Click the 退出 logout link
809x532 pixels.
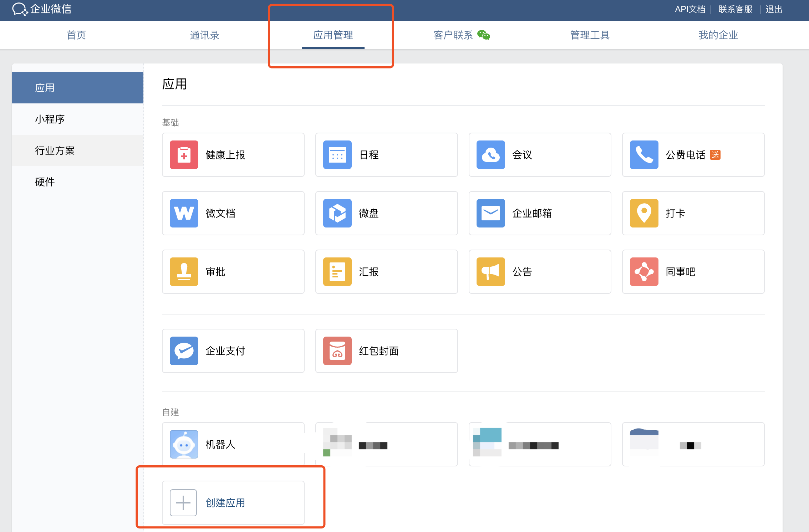pos(774,9)
